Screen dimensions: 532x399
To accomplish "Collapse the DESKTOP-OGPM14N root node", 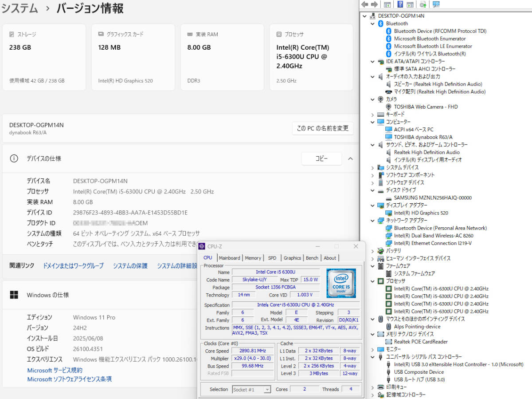I will pos(365,16).
